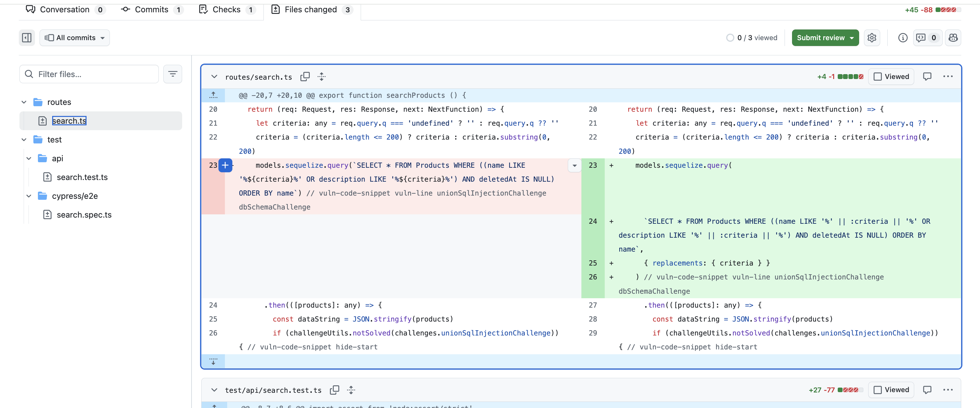Toggle the file tree sidebar panel icon
This screenshot has width=980, height=408.
27,38
